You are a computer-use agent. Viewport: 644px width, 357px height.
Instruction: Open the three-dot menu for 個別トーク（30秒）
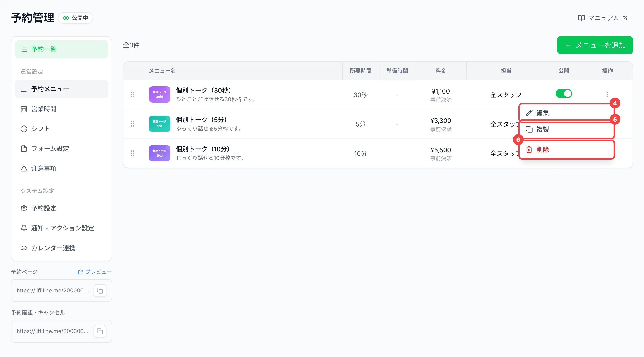pyautogui.click(x=607, y=94)
